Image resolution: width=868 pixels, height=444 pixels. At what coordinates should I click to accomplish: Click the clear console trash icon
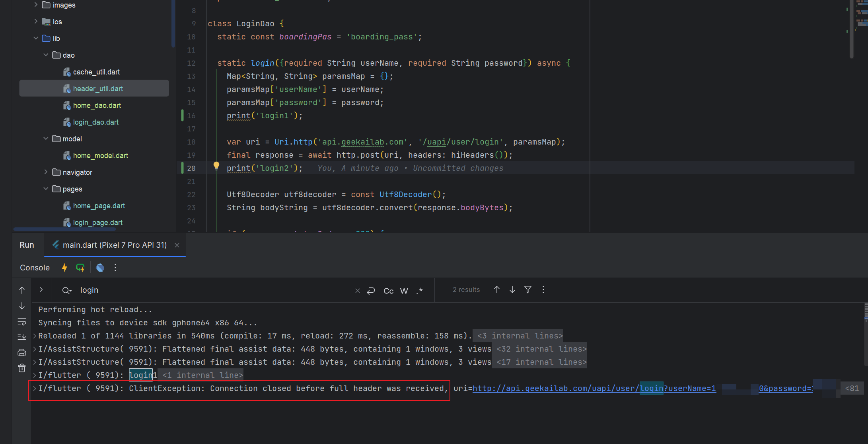coord(22,368)
